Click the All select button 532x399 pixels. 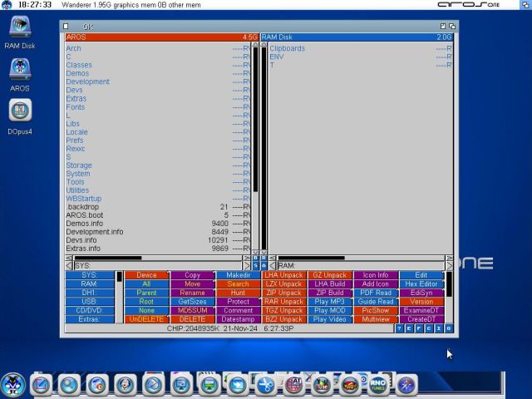click(x=146, y=284)
